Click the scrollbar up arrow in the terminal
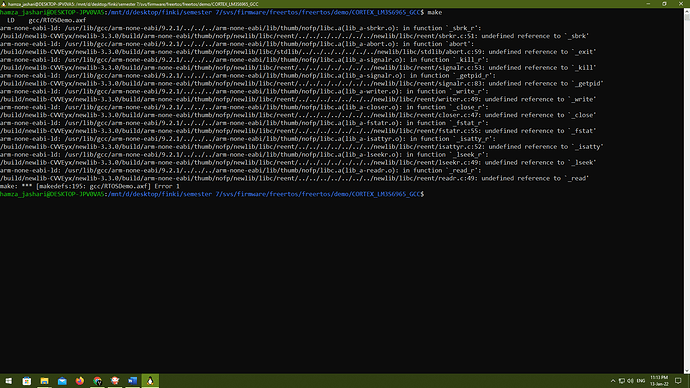The height and width of the screenshot is (388, 690). click(x=687, y=11)
